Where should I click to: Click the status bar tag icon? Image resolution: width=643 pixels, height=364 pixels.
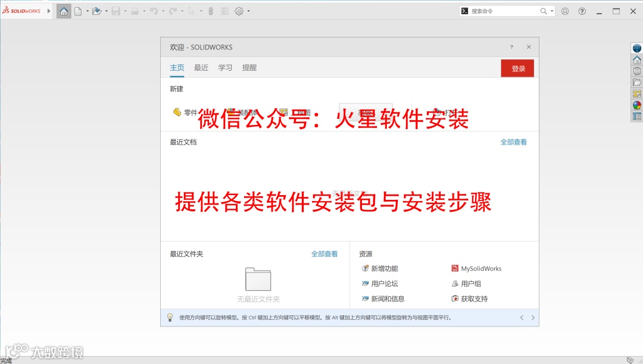[x=630, y=360]
